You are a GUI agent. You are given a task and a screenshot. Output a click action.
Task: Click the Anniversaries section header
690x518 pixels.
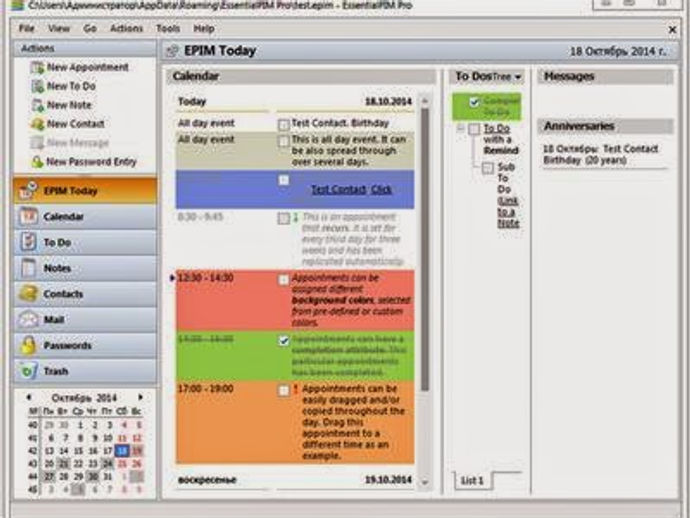click(x=605, y=126)
